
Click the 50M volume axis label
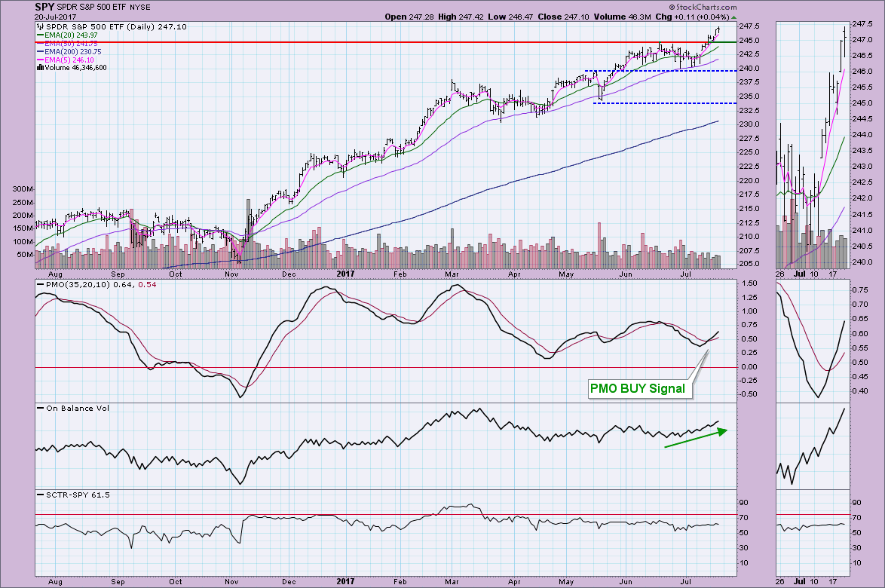click(x=25, y=255)
